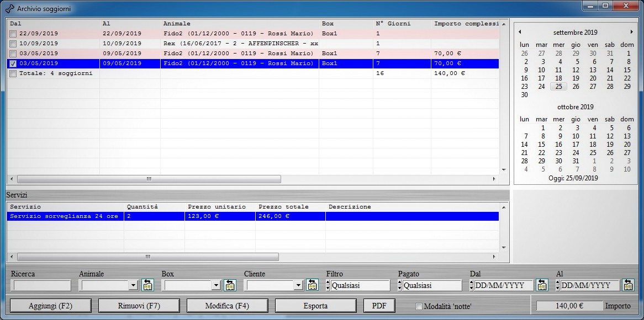Viewport: 644px width, 320px height.
Task: Check the 22/09/2019 stay row checkbox
Action: tap(13, 34)
